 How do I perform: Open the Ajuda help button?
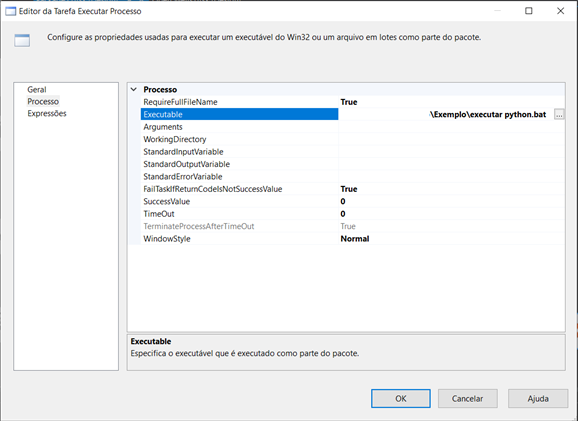pyautogui.click(x=538, y=399)
